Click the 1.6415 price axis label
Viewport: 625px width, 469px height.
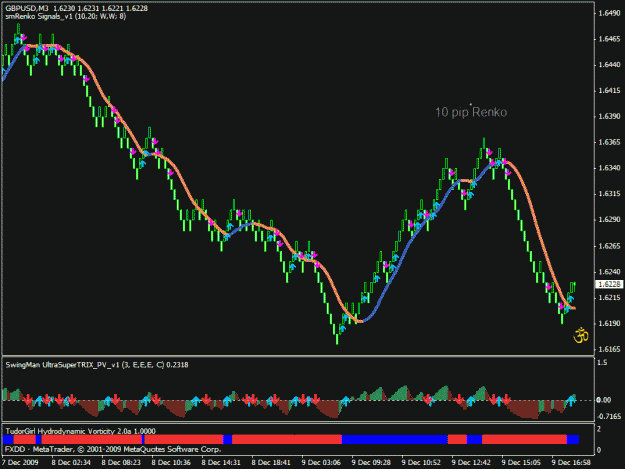click(x=609, y=90)
